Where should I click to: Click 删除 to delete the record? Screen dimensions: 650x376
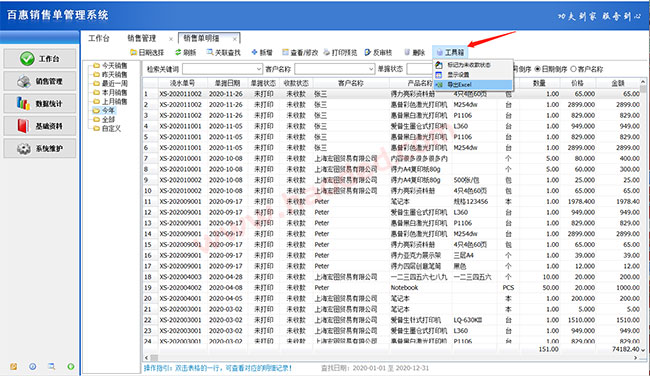tap(415, 53)
